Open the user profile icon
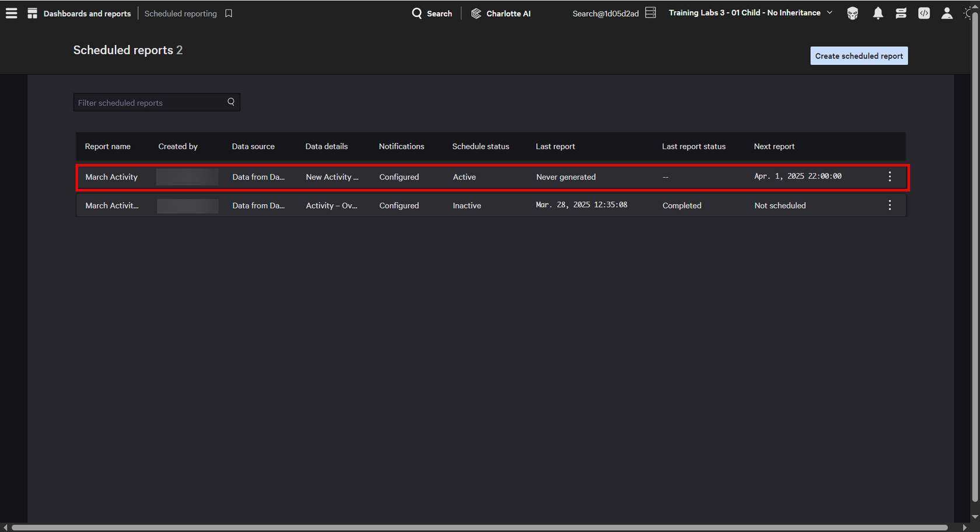The image size is (980, 532). click(947, 13)
